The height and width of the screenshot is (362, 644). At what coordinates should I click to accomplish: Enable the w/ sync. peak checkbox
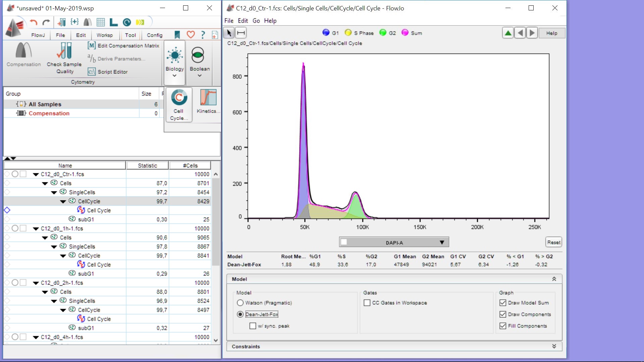click(253, 326)
